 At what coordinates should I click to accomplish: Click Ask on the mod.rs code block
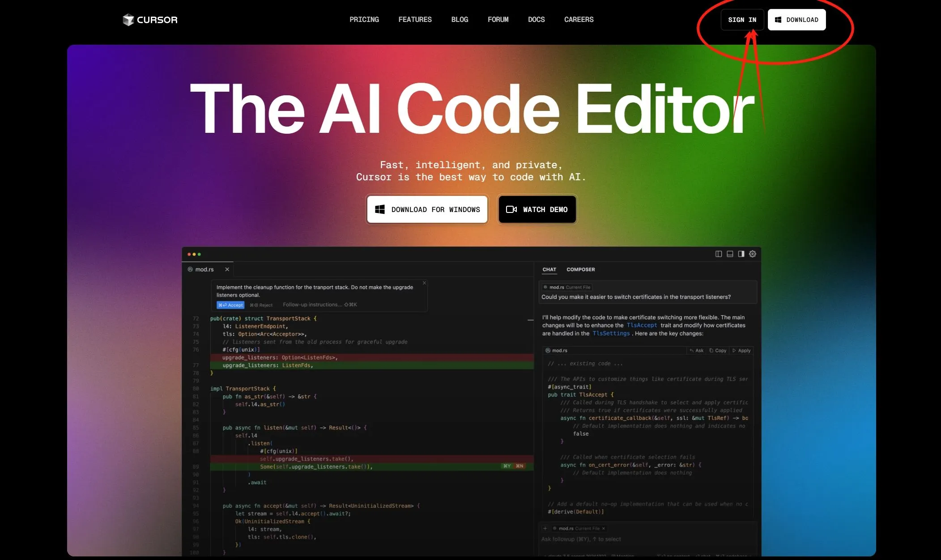pyautogui.click(x=696, y=351)
